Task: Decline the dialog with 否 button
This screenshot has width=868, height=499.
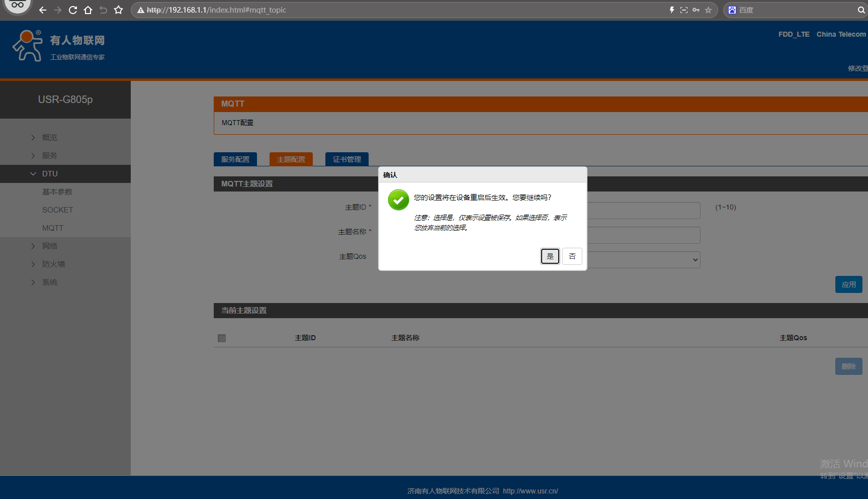Action: [x=572, y=256]
